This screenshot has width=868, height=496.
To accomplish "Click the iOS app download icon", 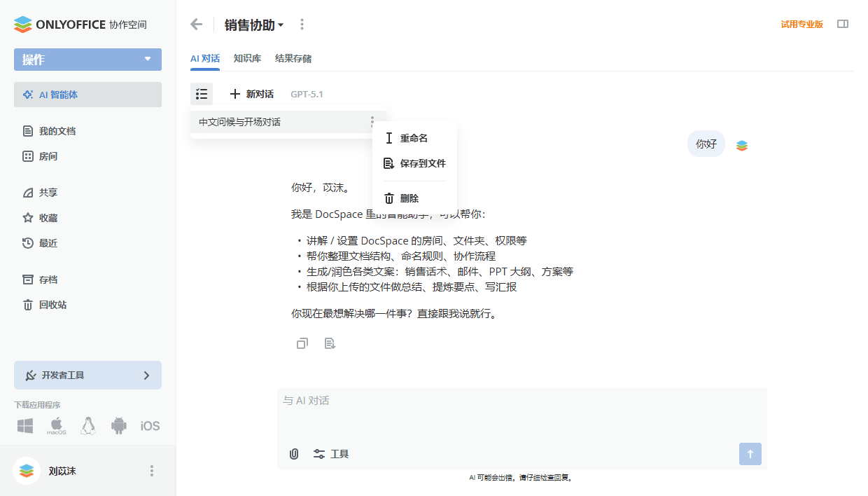I will pyautogui.click(x=150, y=425).
